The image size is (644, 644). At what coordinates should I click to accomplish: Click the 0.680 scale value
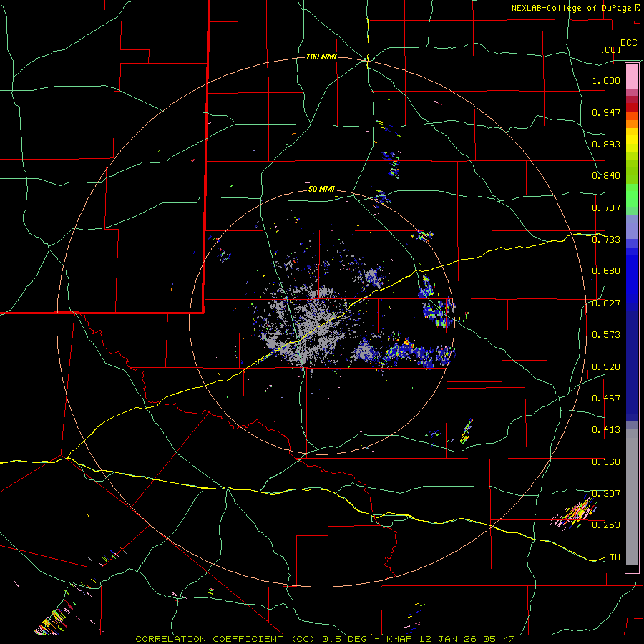[606, 271]
